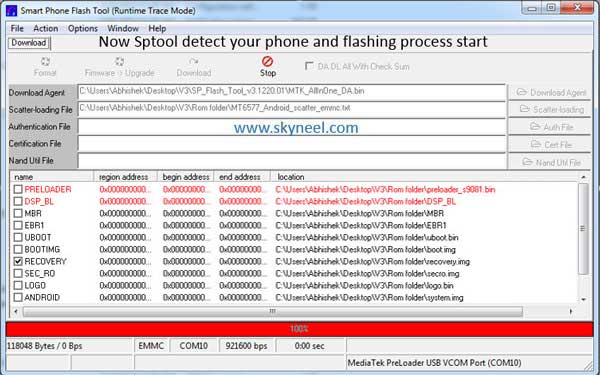Sort by end address column header
Screen dimensions: 600x375
click(x=242, y=177)
